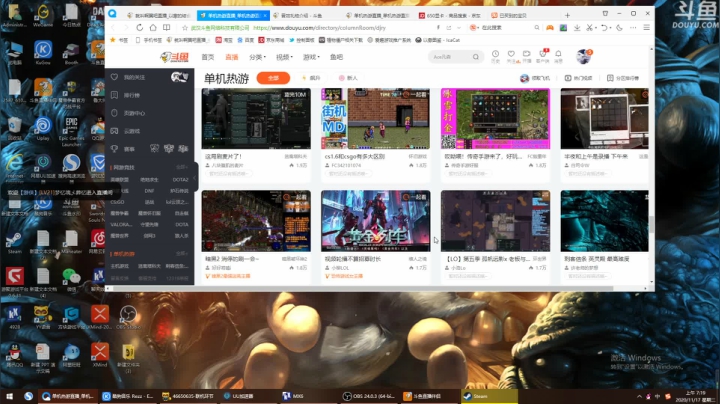Open the followed channels heart icon in header
This screenshot has width=720, height=404.
(511, 56)
